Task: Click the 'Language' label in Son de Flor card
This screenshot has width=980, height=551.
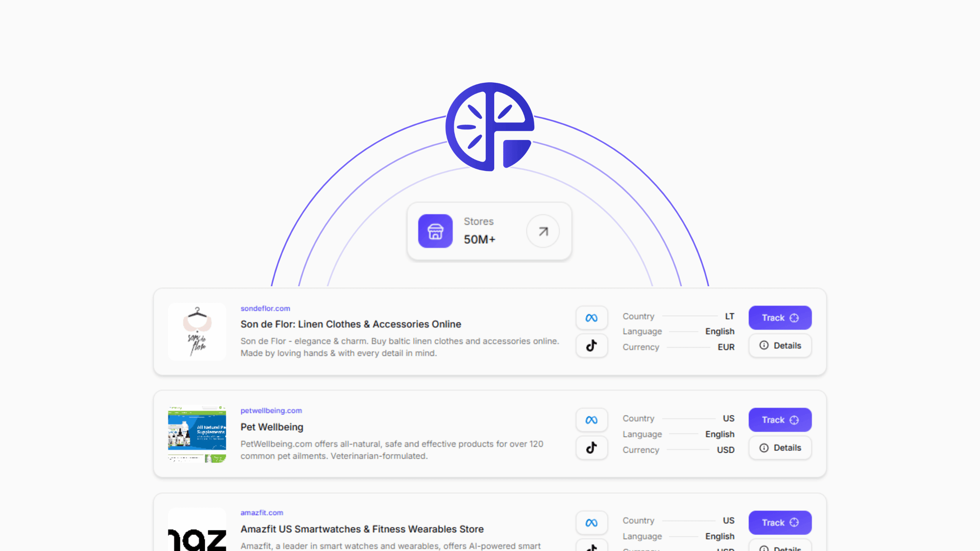Action: pos(642,331)
